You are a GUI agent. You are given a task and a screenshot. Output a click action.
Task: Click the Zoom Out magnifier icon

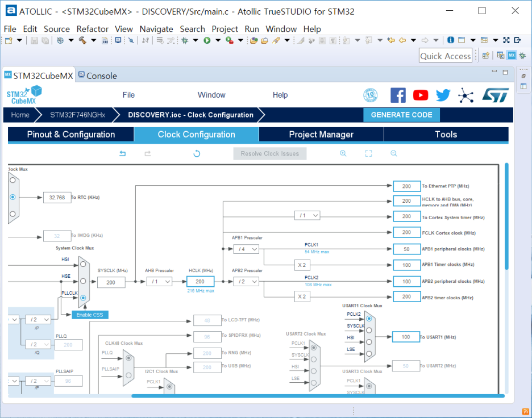coord(393,153)
